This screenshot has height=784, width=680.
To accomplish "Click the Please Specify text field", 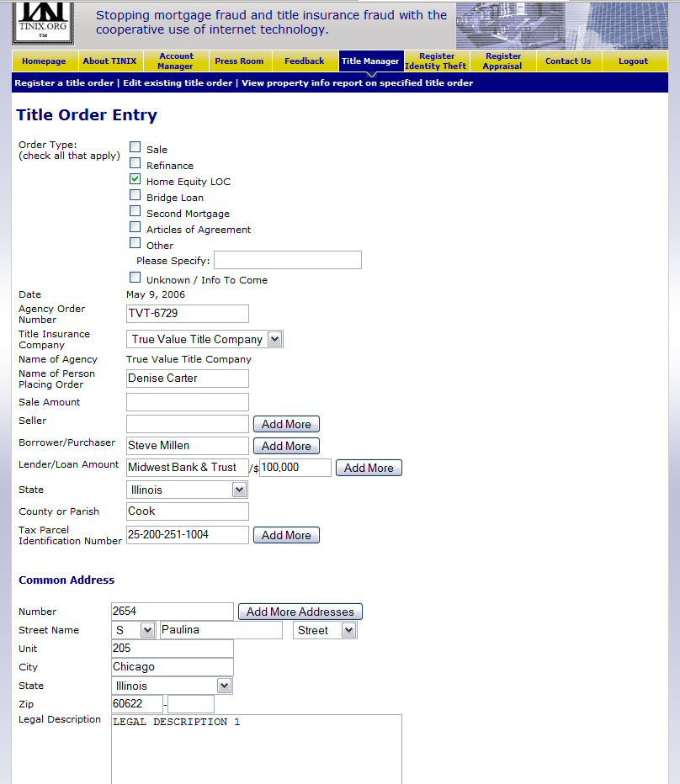I will tap(288, 260).
